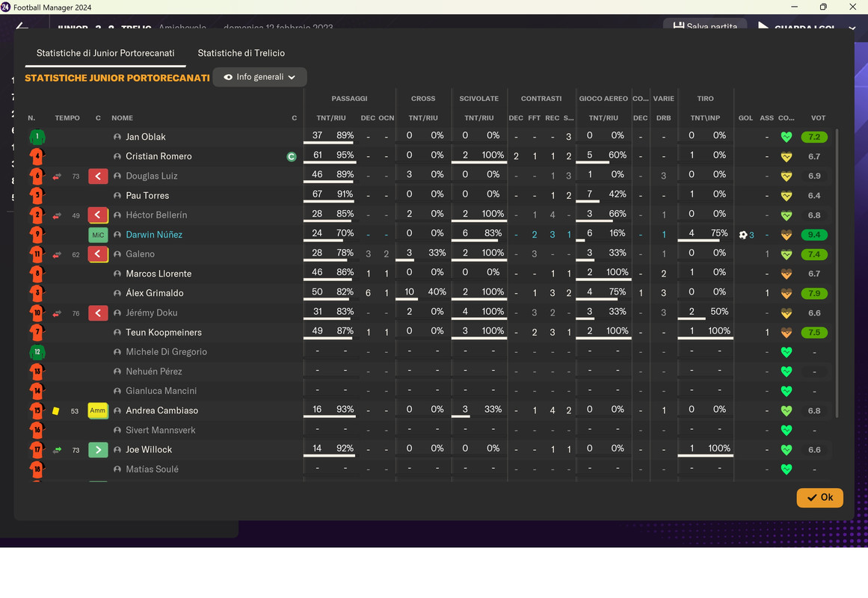This screenshot has width=868, height=598.
Task: Open Darwin Núñez player link
Action: coord(154,235)
